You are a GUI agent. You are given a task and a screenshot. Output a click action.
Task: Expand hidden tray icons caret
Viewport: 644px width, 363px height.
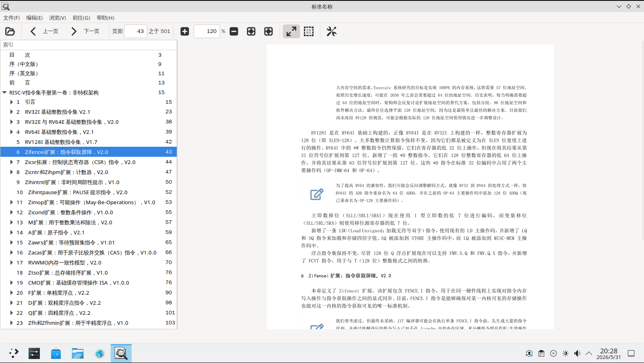589,353
